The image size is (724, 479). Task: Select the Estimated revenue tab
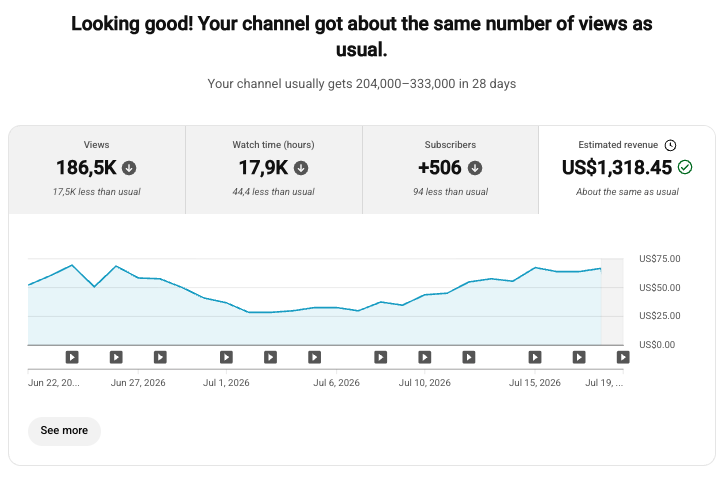627,169
